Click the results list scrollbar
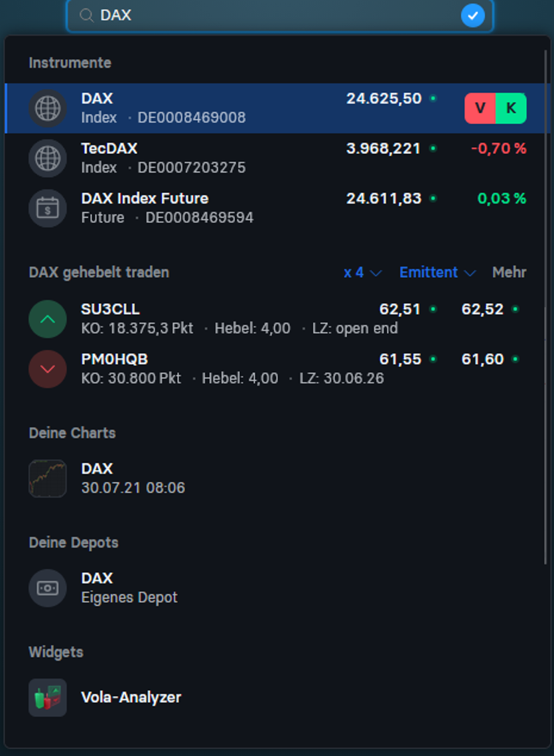 pos(546,308)
